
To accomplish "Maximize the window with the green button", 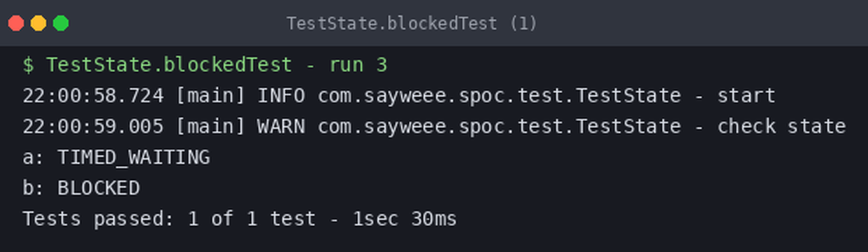I will (x=61, y=23).
